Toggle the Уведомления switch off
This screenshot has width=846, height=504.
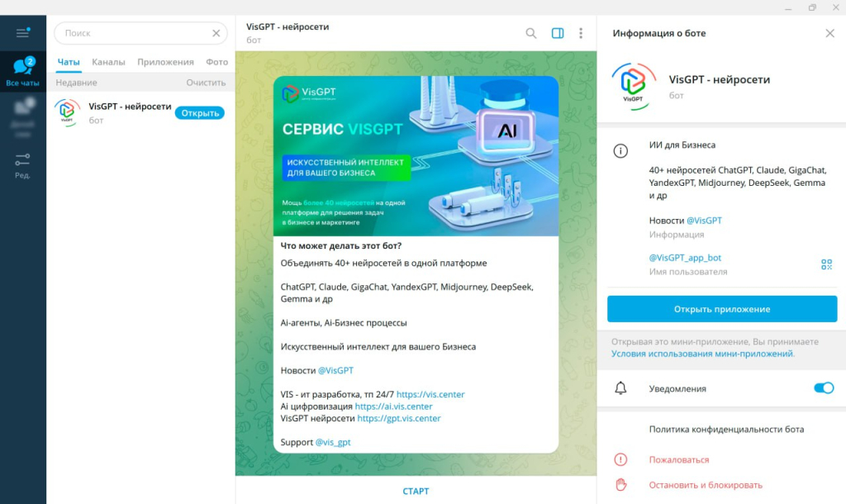pyautogui.click(x=824, y=387)
